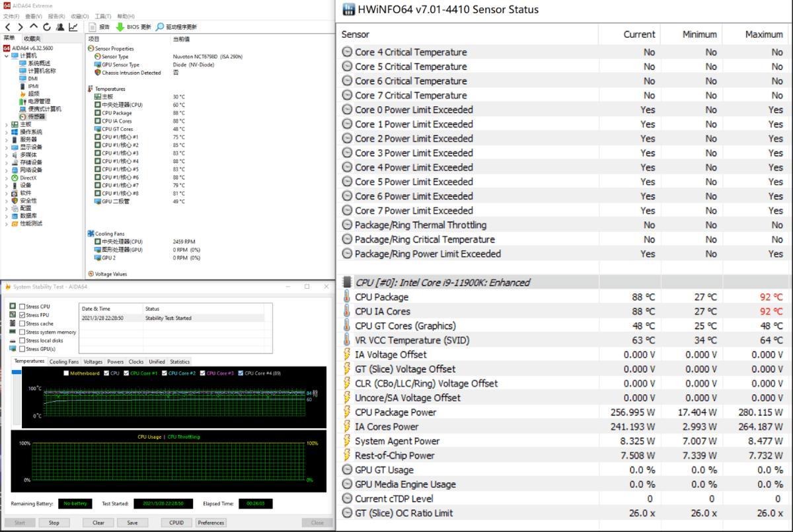The width and height of the screenshot is (793, 532).
Task: Select 系统概述 in the AIDA64 tree
Action: (x=34, y=63)
